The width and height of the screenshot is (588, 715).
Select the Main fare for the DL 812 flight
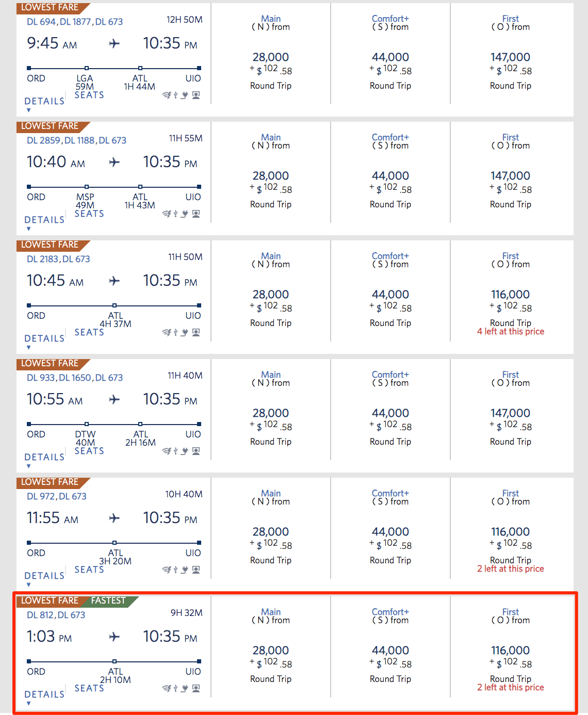click(271, 650)
